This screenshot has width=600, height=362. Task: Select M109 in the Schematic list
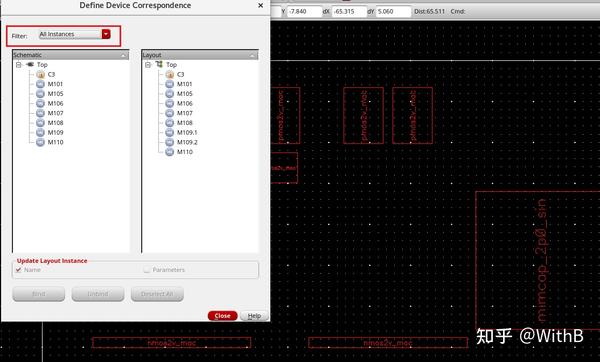click(55, 132)
